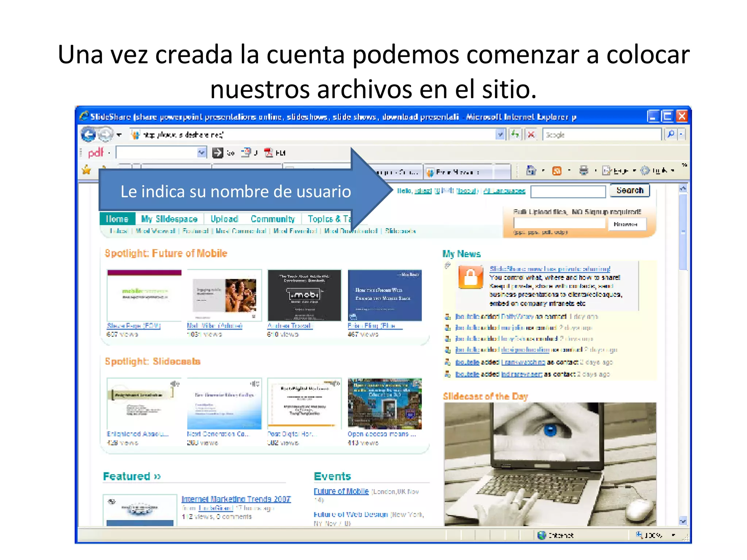747x560 pixels.
Task: Select the Home navigation tab
Action: pyautogui.click(x=117, y=219)
